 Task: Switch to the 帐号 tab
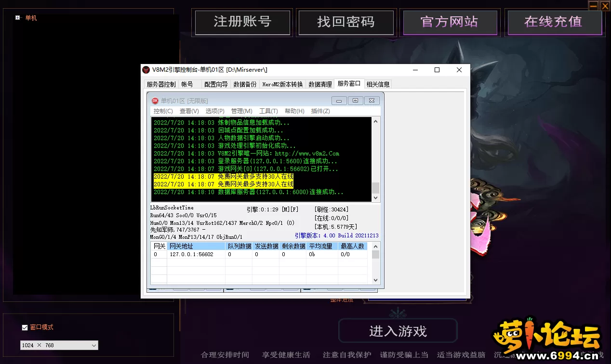187,84
